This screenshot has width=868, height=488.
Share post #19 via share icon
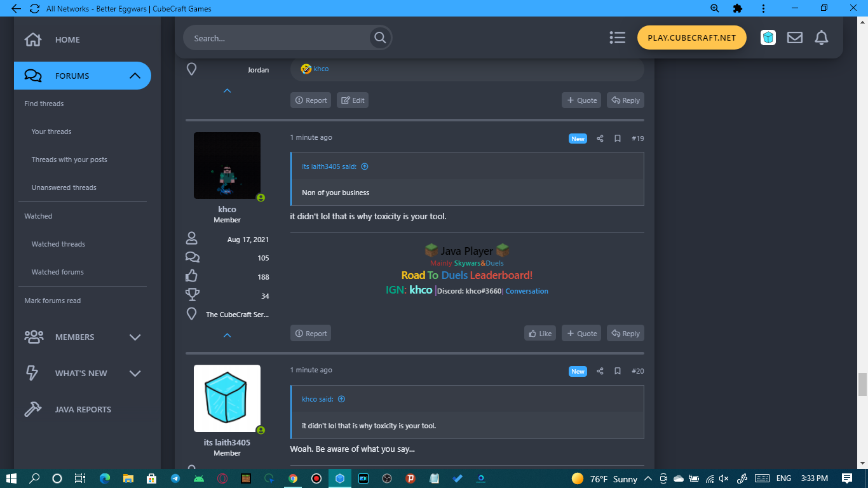(600, 139)
